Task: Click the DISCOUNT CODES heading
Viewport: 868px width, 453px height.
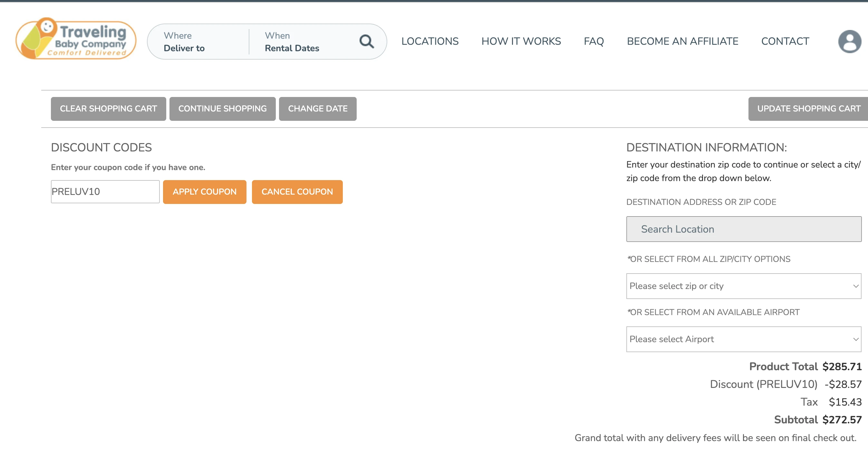Action: [101, 147]
